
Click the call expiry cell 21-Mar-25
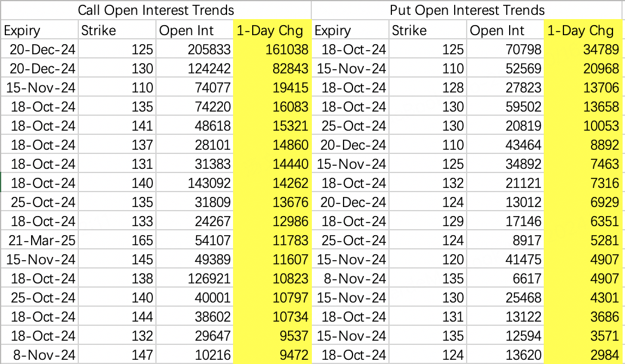(39, 240)
